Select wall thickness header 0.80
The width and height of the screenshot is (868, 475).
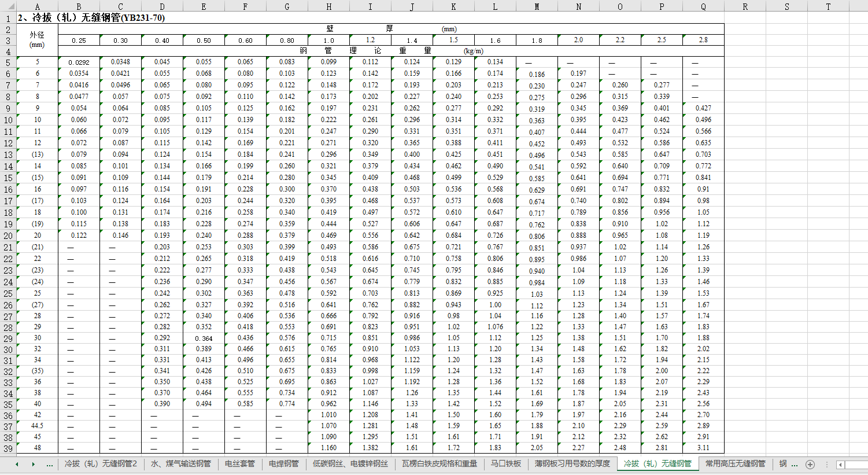coord(287,40)
